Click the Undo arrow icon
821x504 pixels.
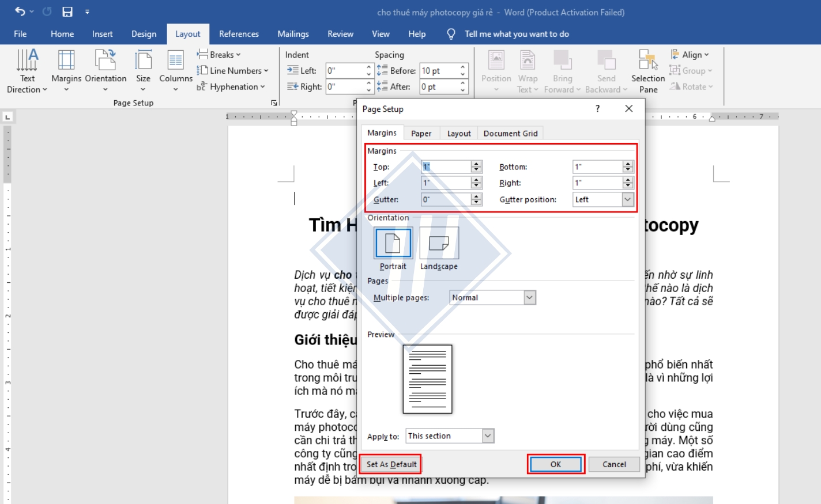[x=20, y=12]
